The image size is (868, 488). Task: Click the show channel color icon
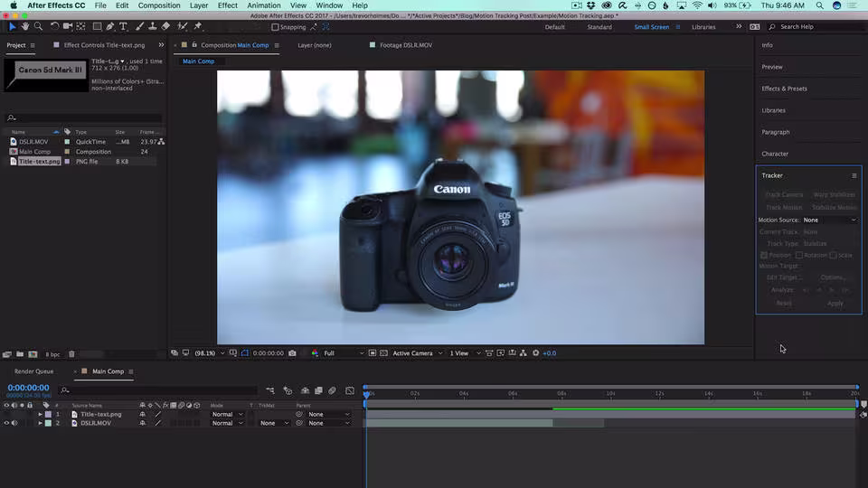tap(315, 353)
